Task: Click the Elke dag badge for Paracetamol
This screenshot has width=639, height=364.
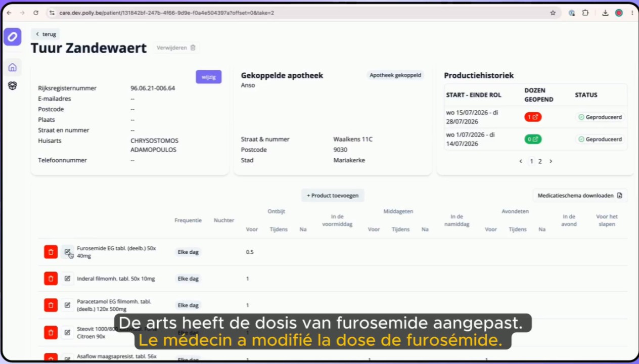Action: click(188, 305)
